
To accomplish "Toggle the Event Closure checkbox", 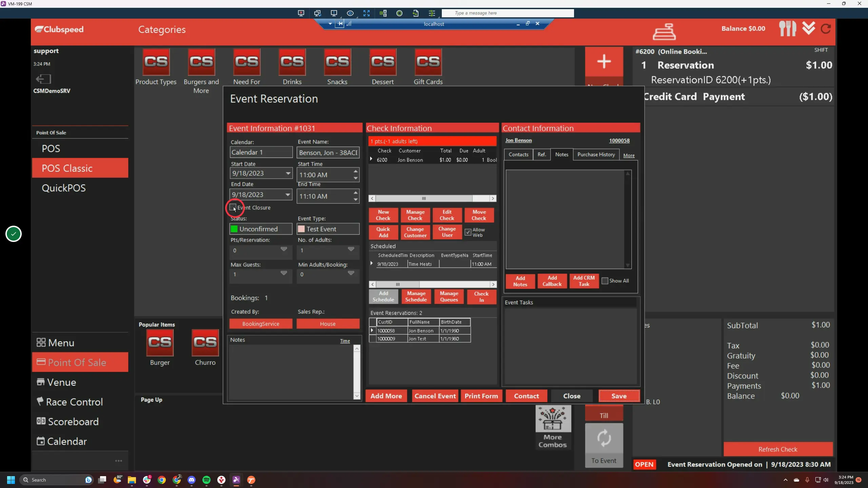I will [x=233, y=207].
